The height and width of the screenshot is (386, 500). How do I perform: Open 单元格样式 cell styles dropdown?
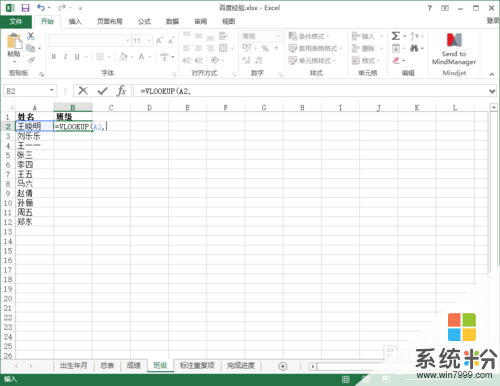pos(312,60)
